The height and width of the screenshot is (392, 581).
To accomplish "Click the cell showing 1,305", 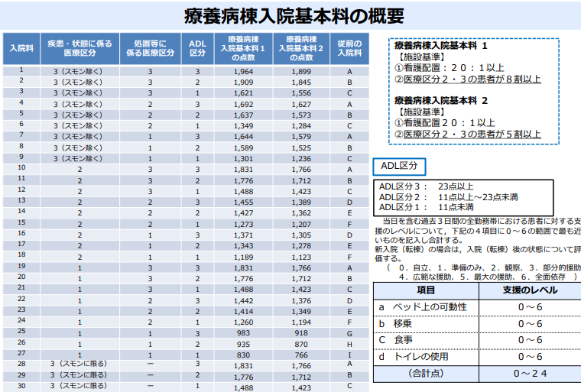I will (x=301, y=235).
